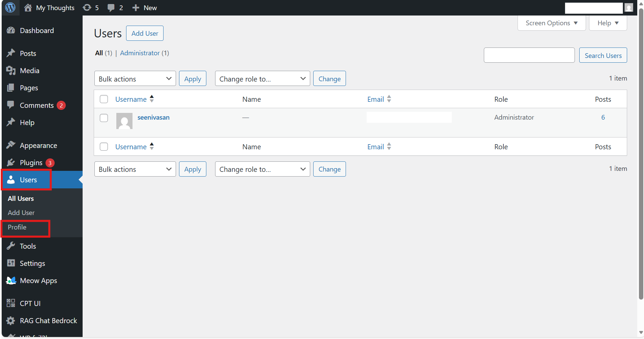Click the Meow Apps cat icon
The width and height of the screenshot is (644, 339).
[x=11, y=280]
